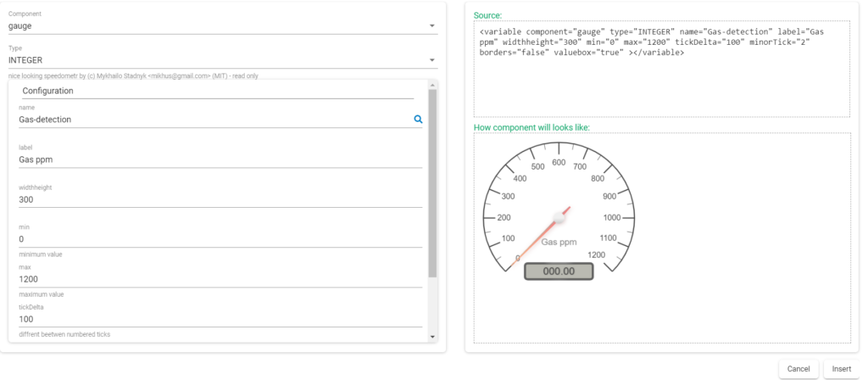Select the widthheight field showing 300
Screen dimensions: 868x380
coord(219,199)
